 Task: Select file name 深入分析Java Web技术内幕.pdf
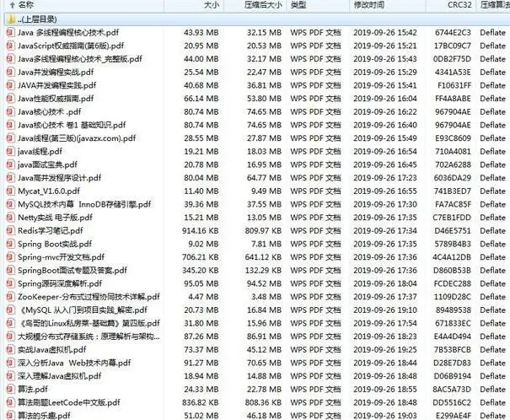[74, 363]
